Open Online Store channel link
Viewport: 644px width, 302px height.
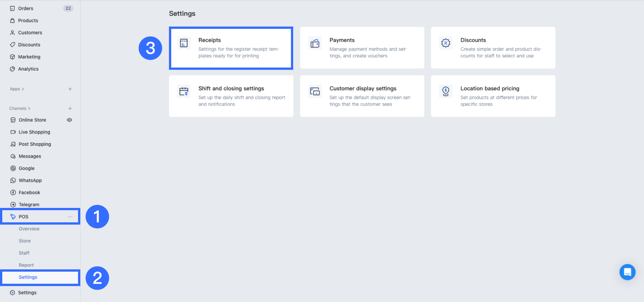[33, 120]
